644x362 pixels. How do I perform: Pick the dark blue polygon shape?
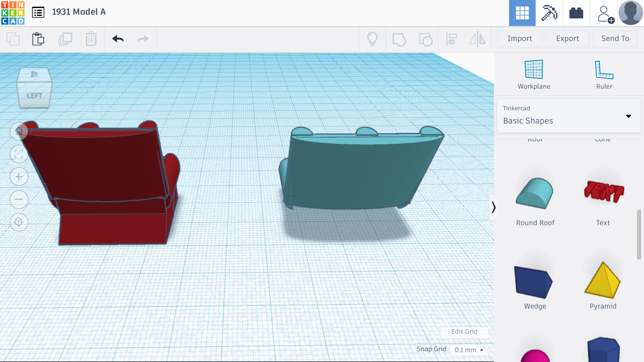point(603,349)
